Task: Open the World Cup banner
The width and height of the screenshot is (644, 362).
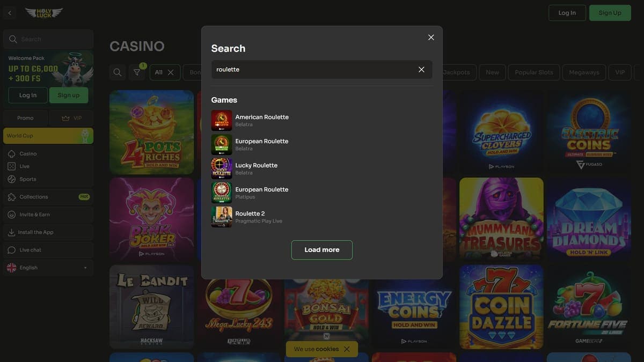Action: [48, 136]
